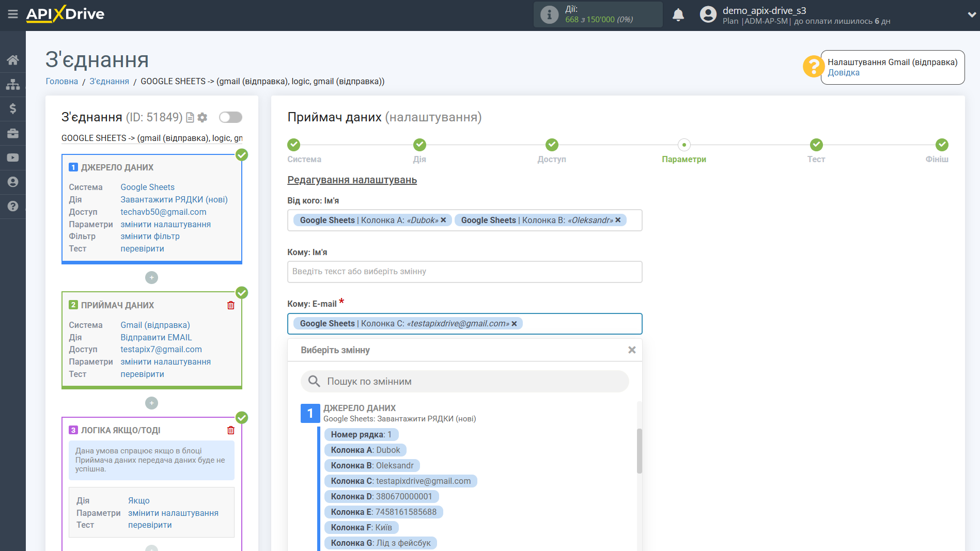This screenshot has height=551, width=980.
Task: Open the user profile sidebar icon
Action: (x=13, y=182)
